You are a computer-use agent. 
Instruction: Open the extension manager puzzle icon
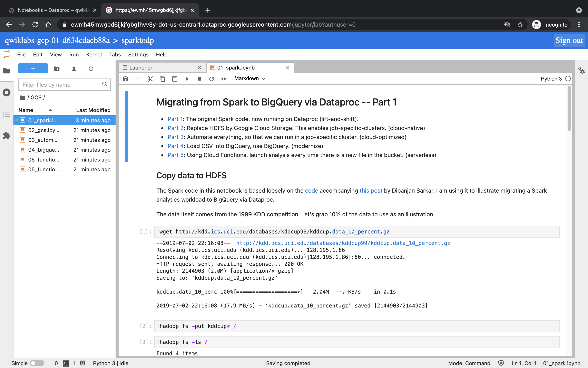click(x=7, y=136)
